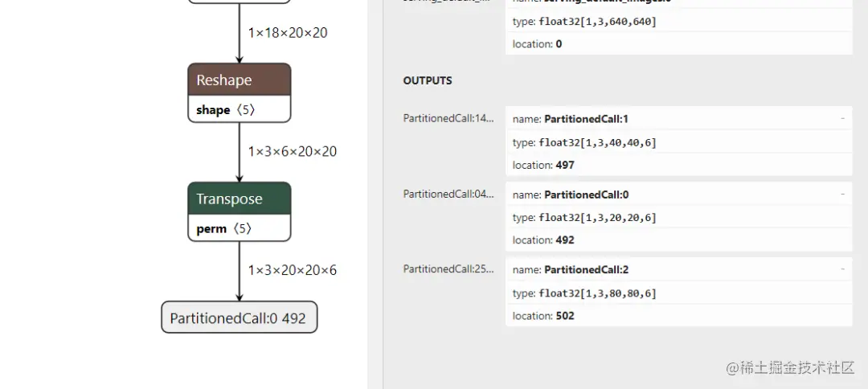868x389 pixels.
Task: Collapse the PartitionedCall:0 output details
Action: (842, 194)
